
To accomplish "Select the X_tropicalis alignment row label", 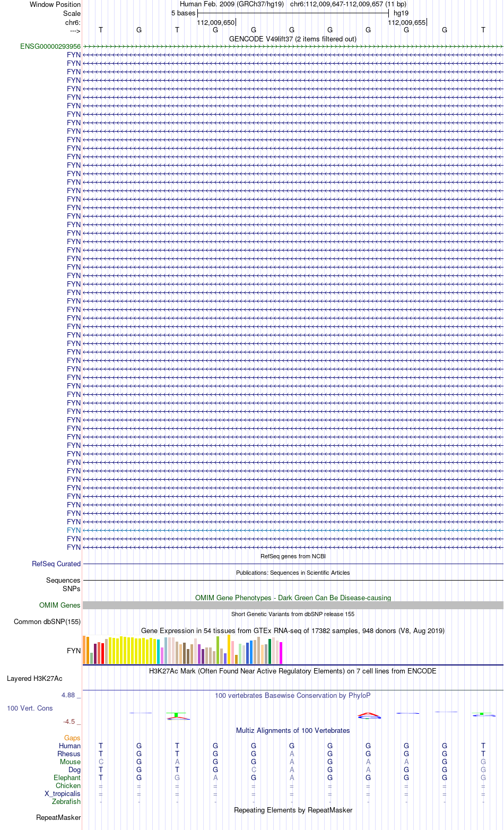I will (63, 794).
